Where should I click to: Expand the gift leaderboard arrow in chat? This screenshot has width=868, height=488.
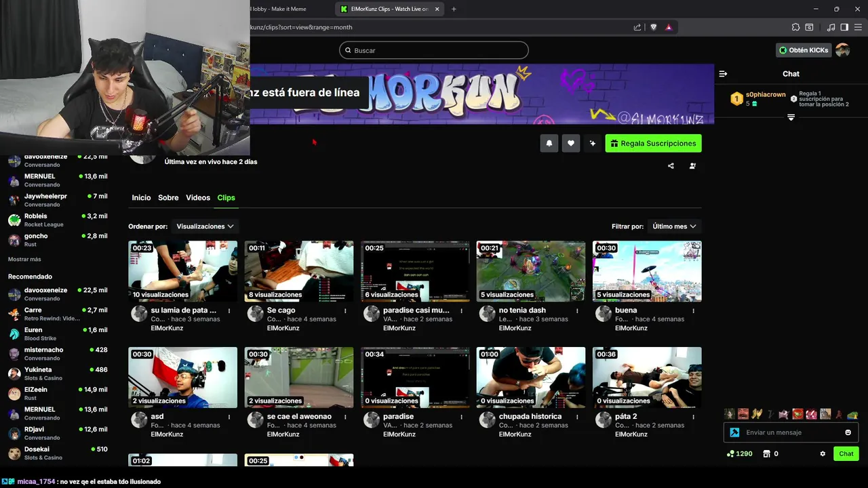[x=791, y=118]
